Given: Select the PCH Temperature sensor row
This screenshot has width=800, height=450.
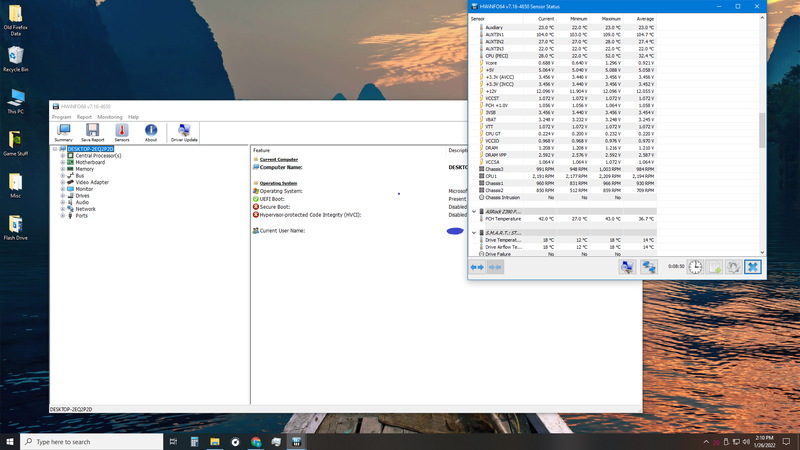Looking at the screenshot, I should (563, 219).
